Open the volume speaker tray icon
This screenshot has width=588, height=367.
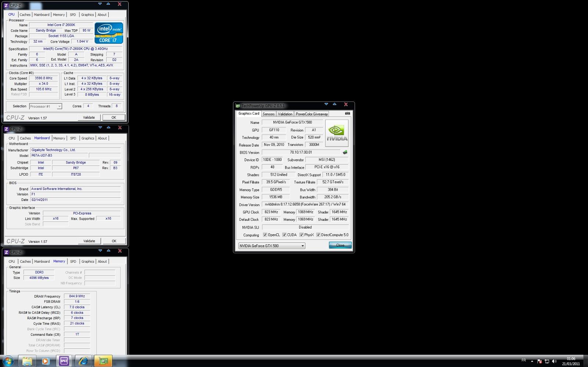[554, 361]
